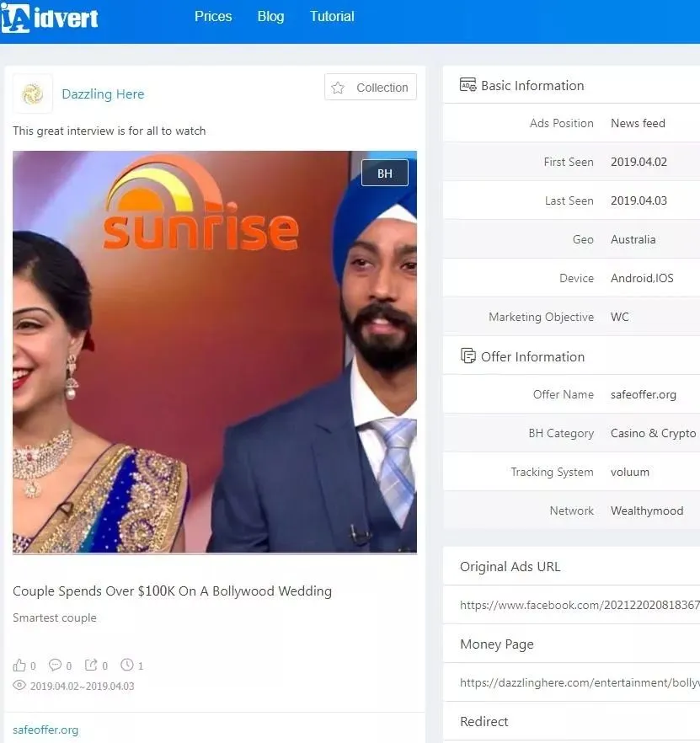Click the star icon in Collection button
700x743 pixels.
click(x=338, y=88)
